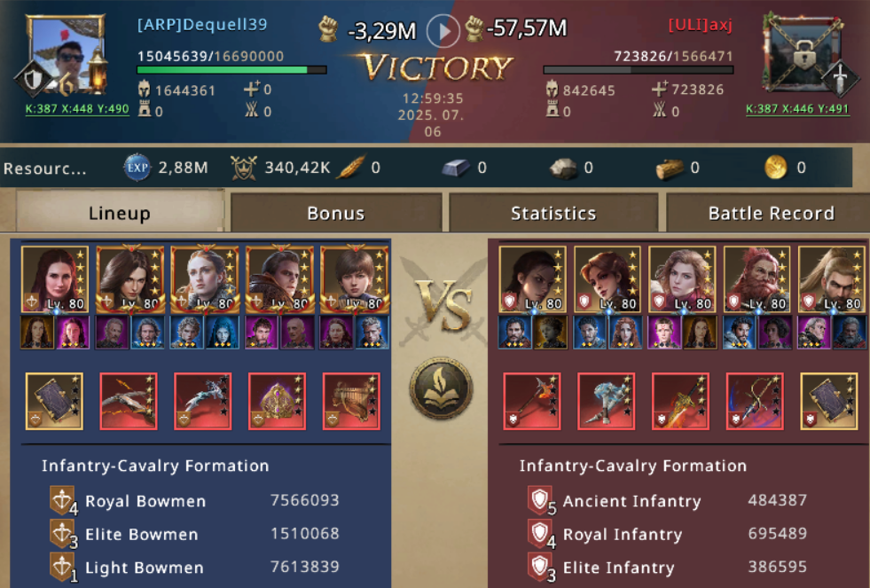Click the flaming book icon under VS

(441, 388)
